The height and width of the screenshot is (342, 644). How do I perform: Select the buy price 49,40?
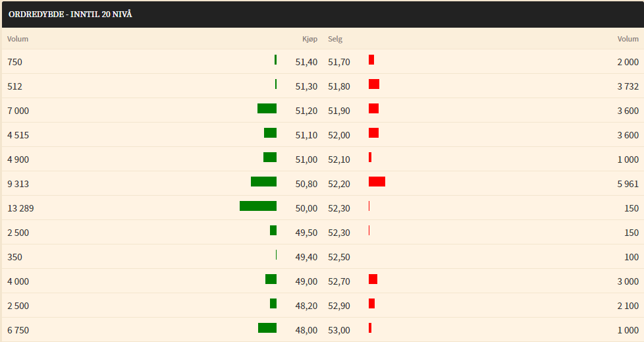point(306,257)
